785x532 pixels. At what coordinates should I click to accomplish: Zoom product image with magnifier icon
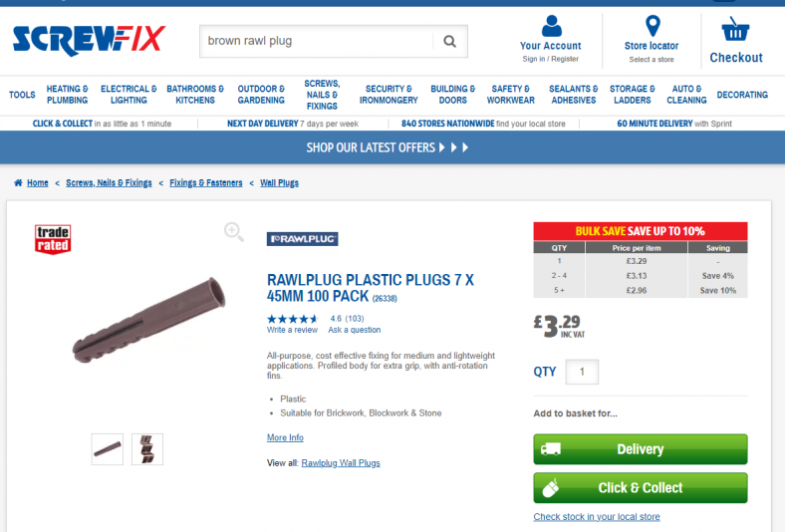coord(234,232)
